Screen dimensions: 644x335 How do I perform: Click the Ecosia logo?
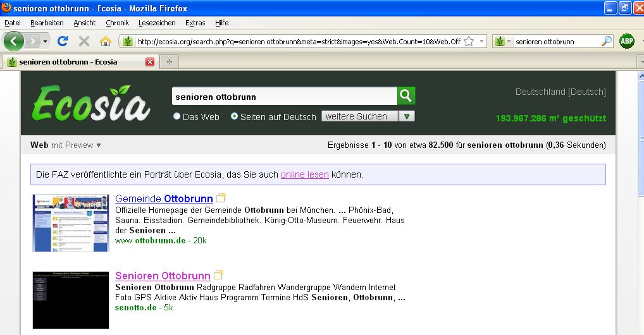pos(91,104)
